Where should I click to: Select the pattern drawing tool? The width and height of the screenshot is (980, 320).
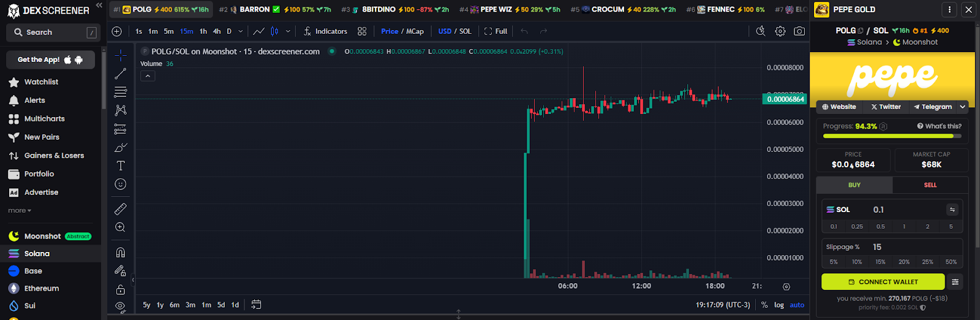pos(121,110)
